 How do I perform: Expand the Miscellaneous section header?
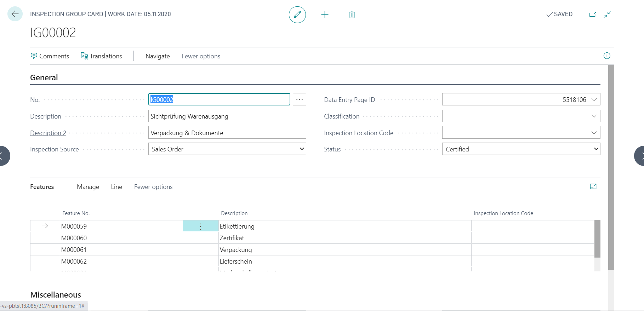[x=56, y=295]
